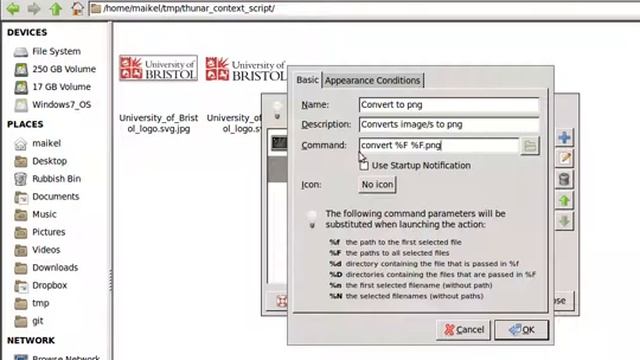Open Browse Network in the sidebar
Image resolution: width=640 pixels, height=360 pixels.
[x=65, y=358]
